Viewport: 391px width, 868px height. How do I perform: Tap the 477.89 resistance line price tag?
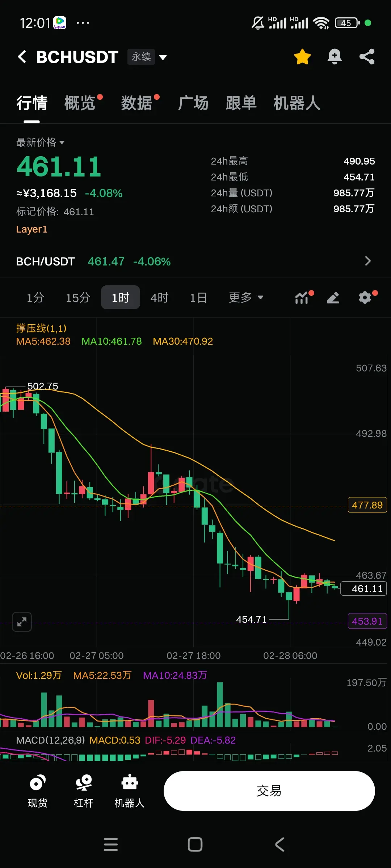click(x=367, y=505)
